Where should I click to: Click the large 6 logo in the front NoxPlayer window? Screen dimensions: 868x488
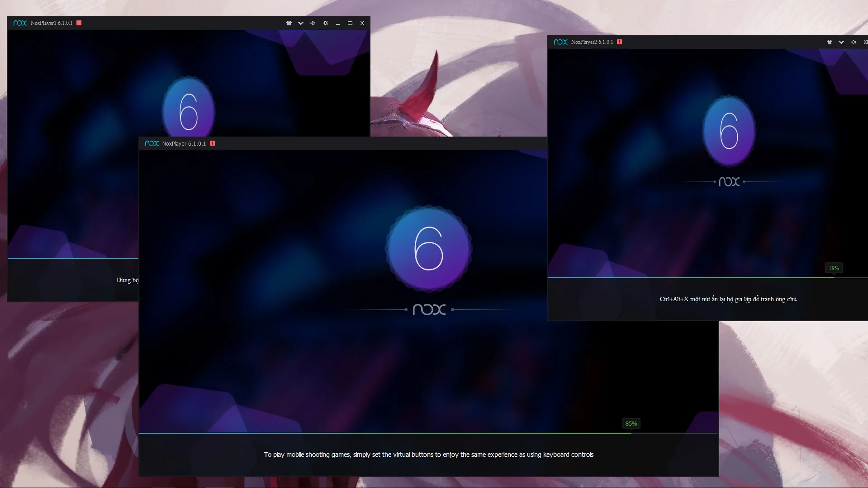[x=429, y=248]
